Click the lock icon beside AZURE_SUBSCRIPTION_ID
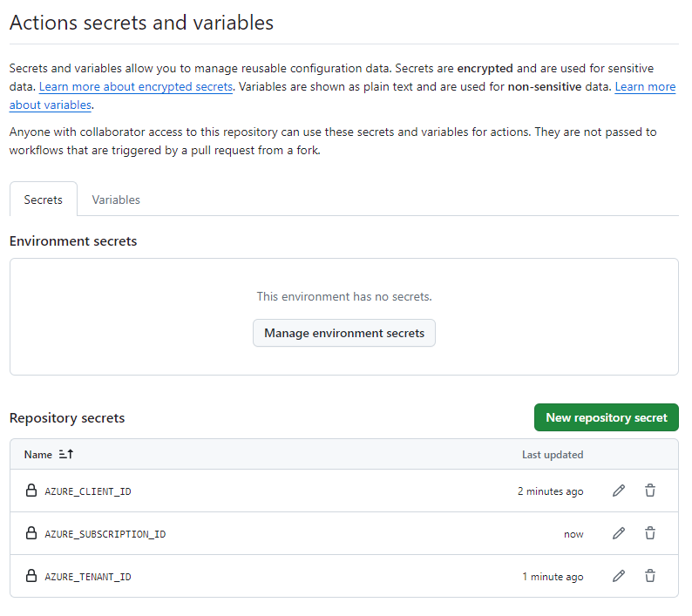This screenshot has height=616, width=692. pos(31,533)
